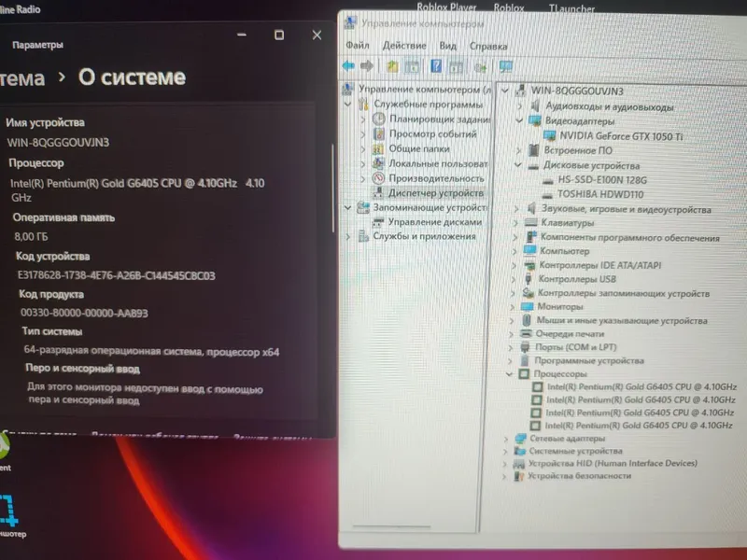The image size is (747, 560).
Task: Click Контроллеры запоминающих устройств category
Action: 624,293
